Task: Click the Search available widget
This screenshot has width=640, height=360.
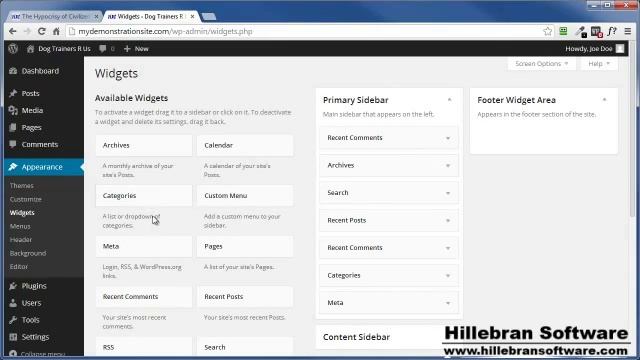Action: 245,347
